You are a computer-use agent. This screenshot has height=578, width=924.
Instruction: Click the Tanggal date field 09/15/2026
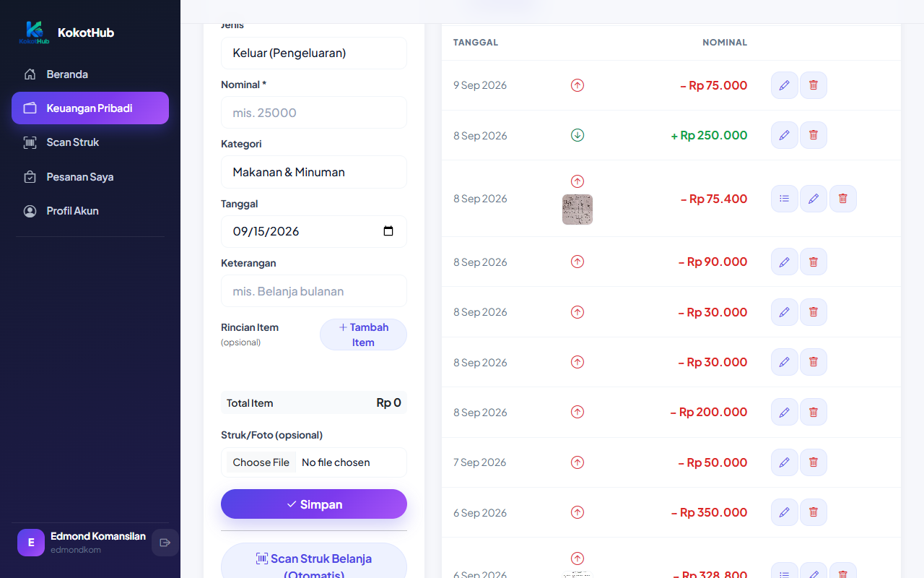[x=314, y=231]
